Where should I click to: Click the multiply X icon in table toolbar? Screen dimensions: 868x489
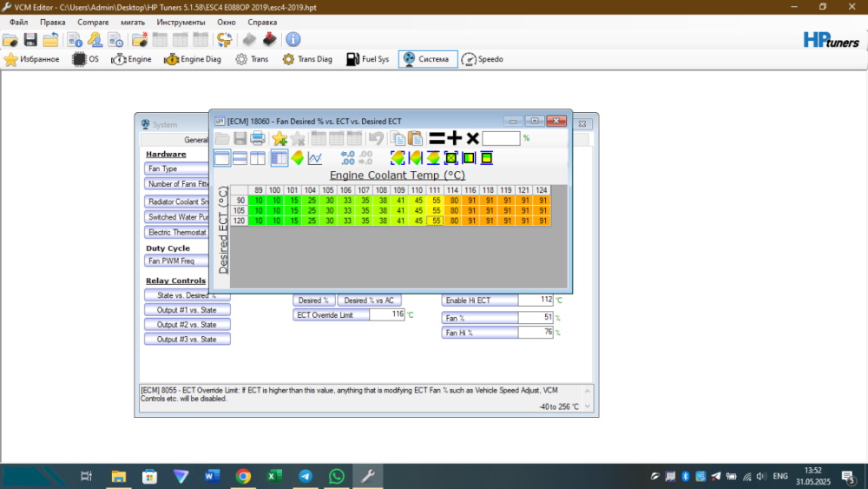click(472, 138)
